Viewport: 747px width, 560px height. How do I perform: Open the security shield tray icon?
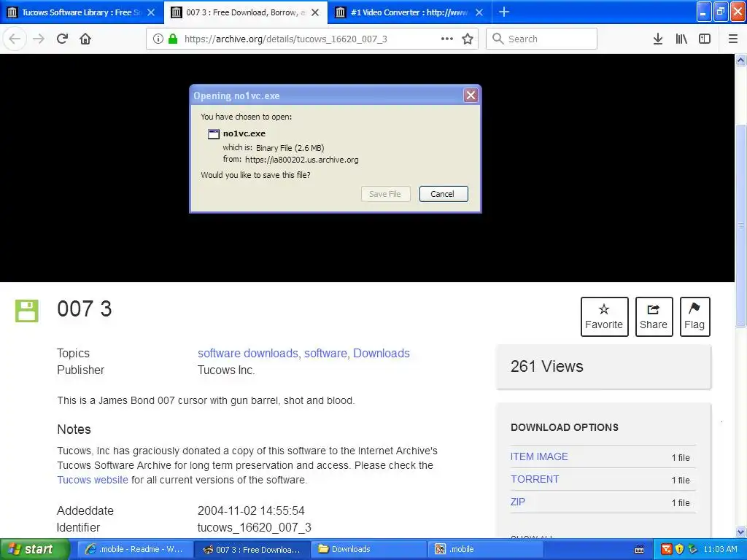coord(679,549)
